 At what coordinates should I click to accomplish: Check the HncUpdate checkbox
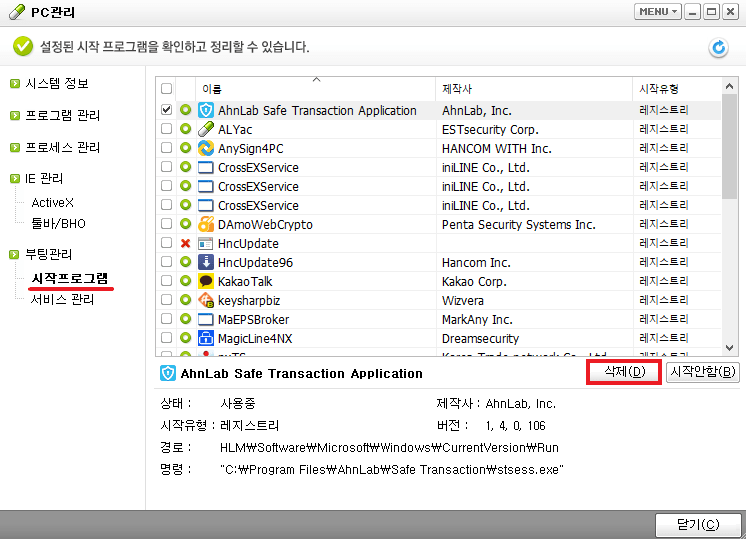pos(167,243)
